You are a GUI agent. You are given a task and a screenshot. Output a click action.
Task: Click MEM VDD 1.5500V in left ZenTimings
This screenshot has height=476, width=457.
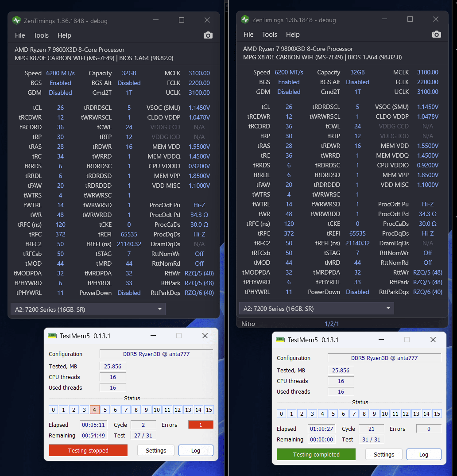(199, 147)
